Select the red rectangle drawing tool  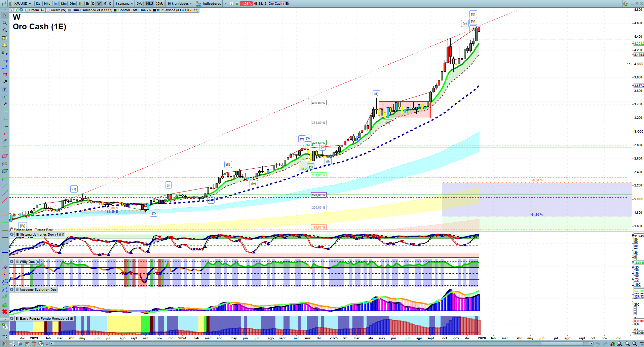(x=5, y=75)
